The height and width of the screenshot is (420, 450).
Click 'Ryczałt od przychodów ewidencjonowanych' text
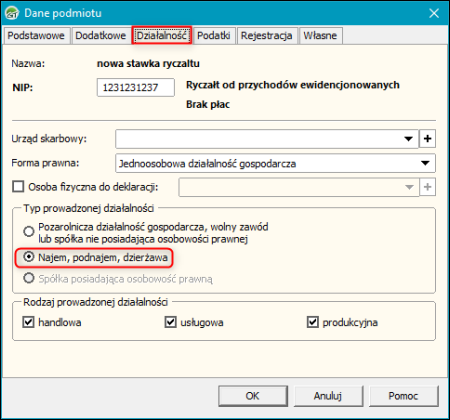tap(293, 85)
